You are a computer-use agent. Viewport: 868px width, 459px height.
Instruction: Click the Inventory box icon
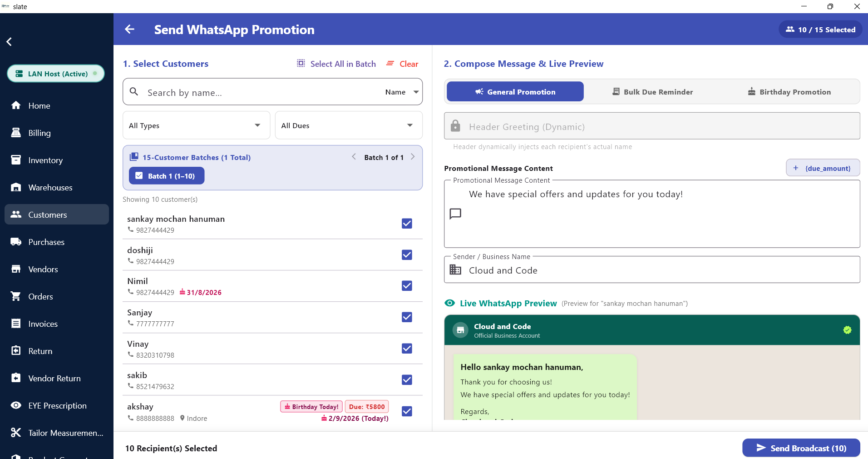point(16,160)
